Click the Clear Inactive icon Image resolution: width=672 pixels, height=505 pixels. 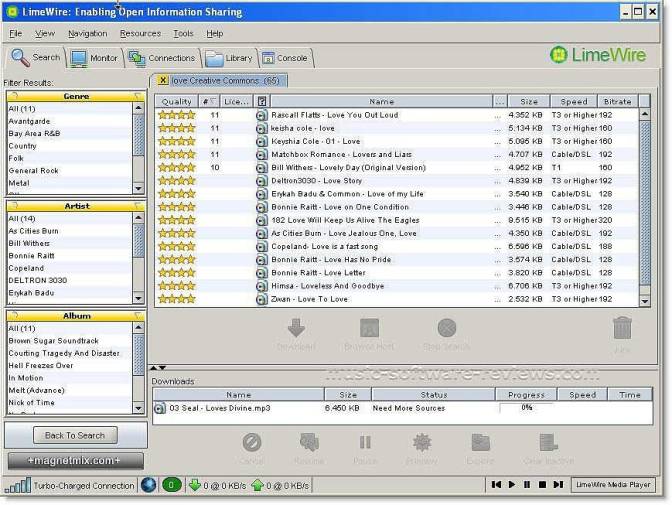[548, 442]
